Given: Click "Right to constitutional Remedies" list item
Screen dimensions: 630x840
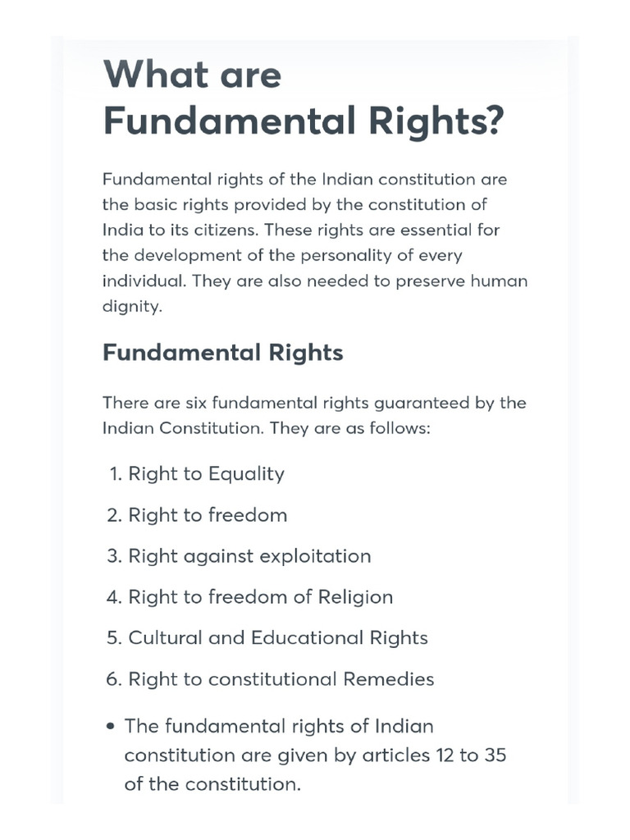Looking at the screenshot, I should 281,679.
